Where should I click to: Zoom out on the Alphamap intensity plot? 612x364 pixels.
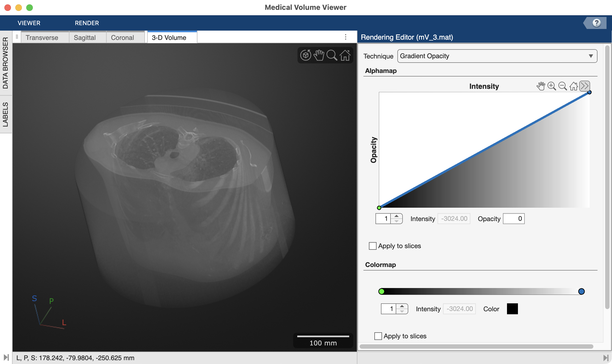[x=563, y=86]
